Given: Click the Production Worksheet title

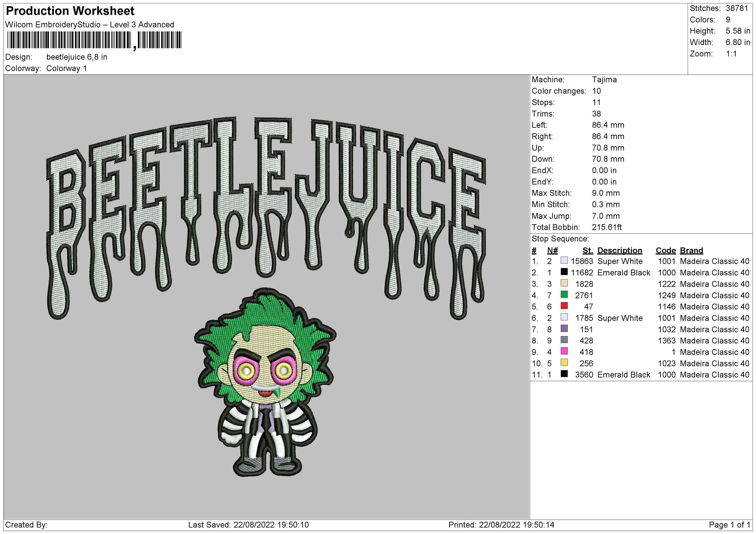Looking at the screenshot, I should click(70, 11).
